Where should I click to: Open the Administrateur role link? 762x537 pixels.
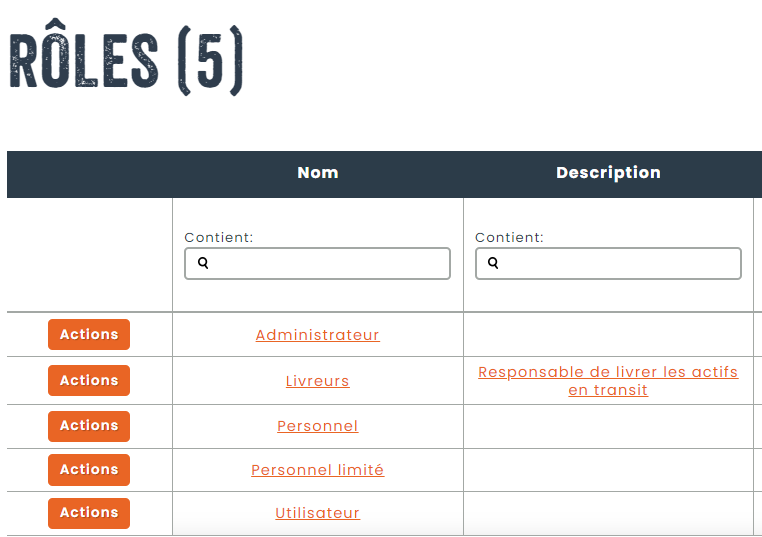click(x=318, y=335)
